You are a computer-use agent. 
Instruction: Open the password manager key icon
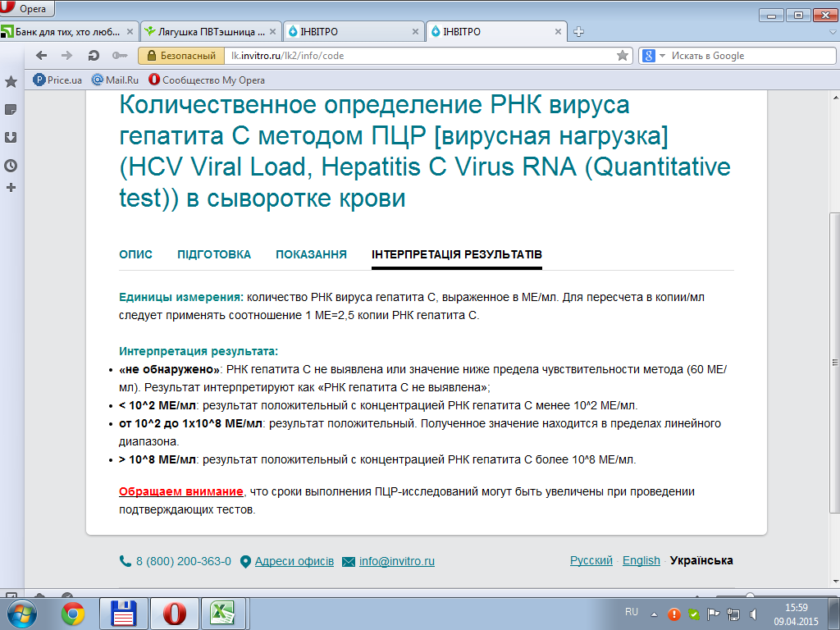[120, 55]
